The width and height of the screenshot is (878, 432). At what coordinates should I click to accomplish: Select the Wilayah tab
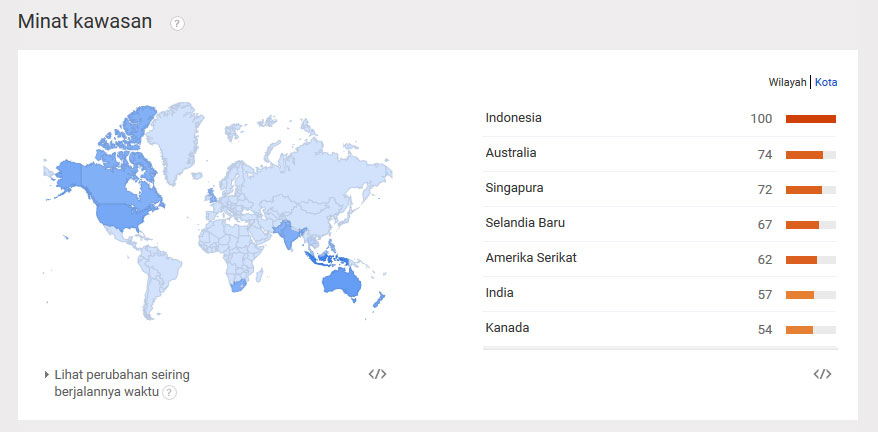pos(787,82)
